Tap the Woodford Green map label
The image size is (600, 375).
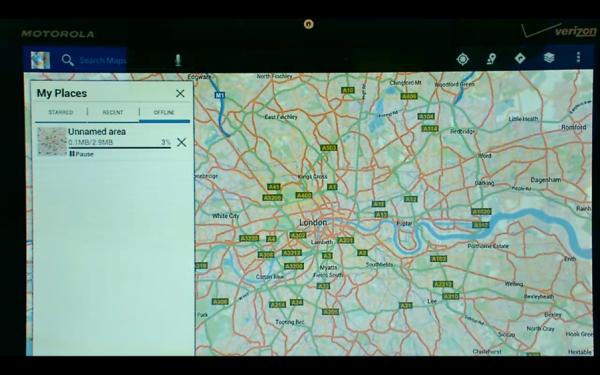455,84
